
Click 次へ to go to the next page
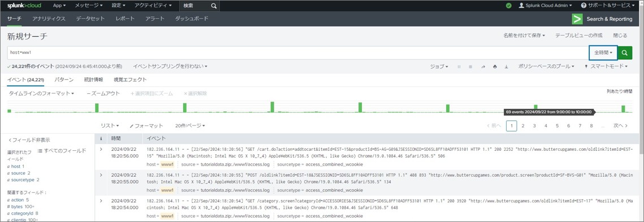coord(621,125)
